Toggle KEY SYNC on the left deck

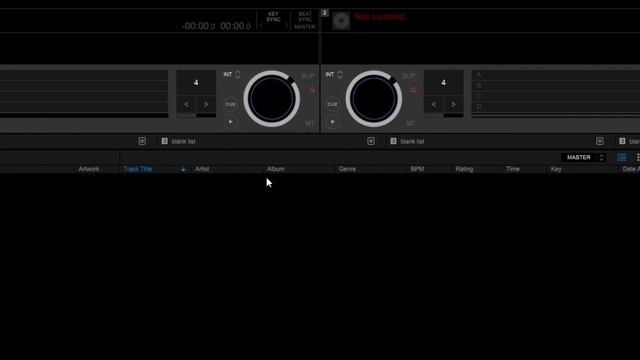(x=273, y=17)
